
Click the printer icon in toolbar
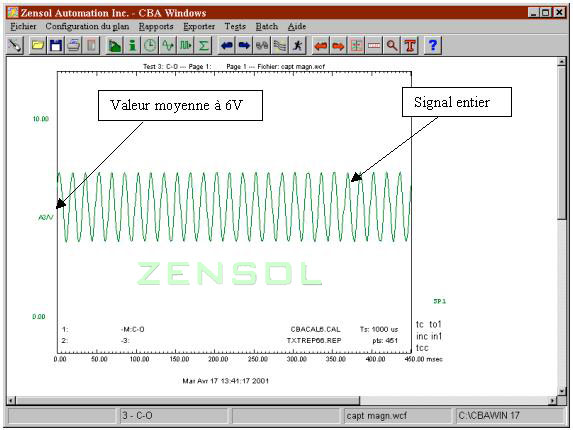(x=73, y=46)
